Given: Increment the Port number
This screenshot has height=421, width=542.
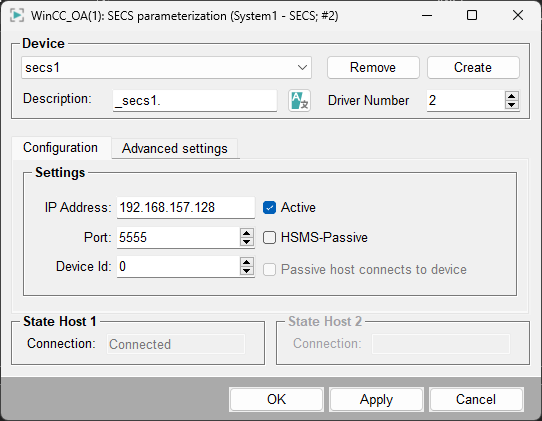Looking at the screenshot, I should [246, 233].
